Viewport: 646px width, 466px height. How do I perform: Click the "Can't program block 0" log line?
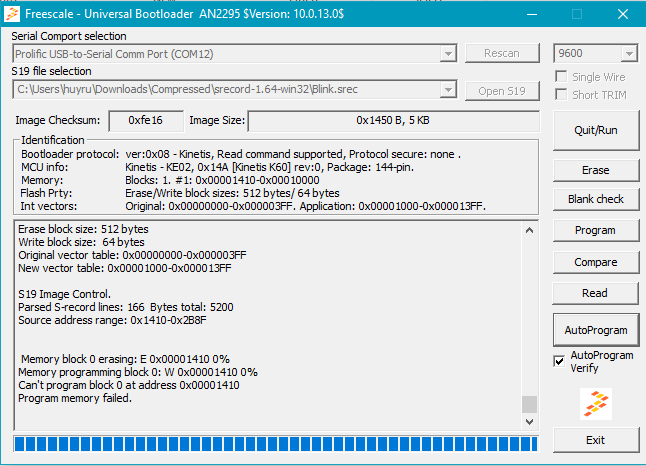click(129, 385)
